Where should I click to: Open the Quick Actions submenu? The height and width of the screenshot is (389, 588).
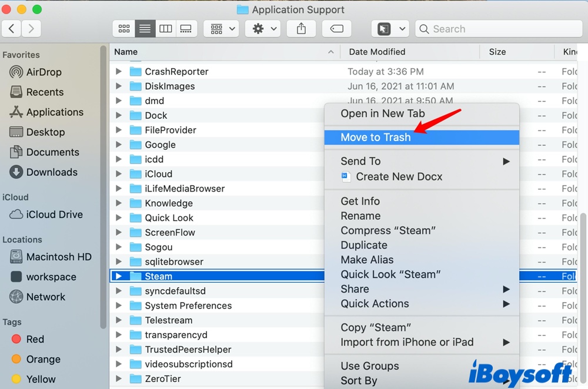(422, 304)
